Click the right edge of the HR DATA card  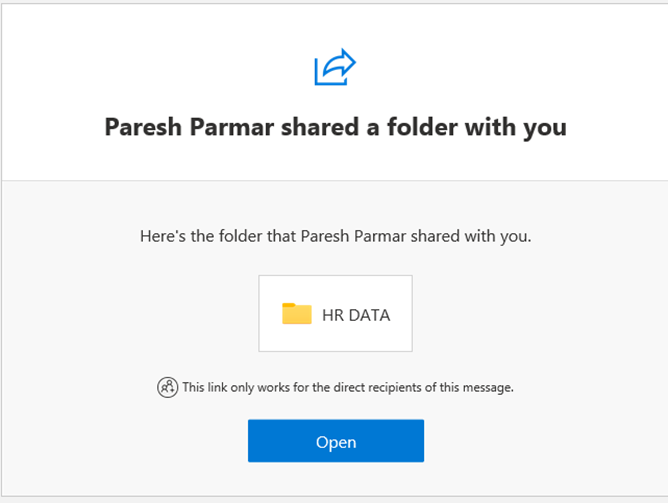click(x=408, y=314)
